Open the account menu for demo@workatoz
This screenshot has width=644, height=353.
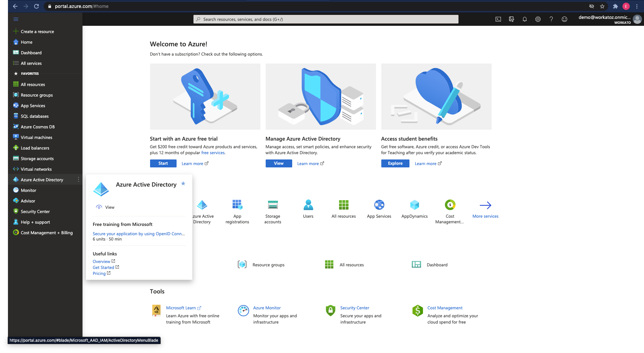[609, 19]
